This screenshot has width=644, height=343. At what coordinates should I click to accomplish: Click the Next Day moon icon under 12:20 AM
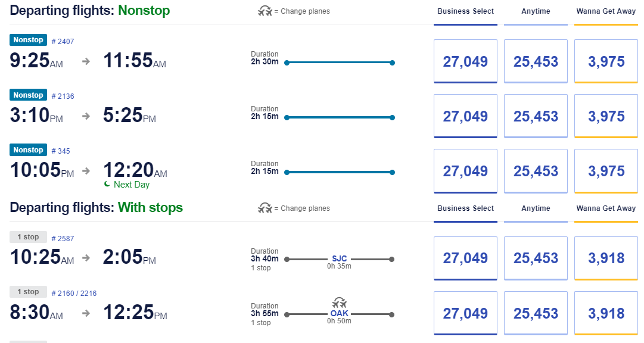coord(107,185)
